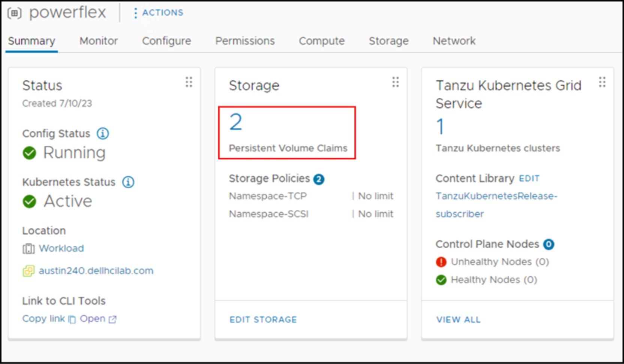This screenshot has height=364, width=624.
Task: Click the green Healthy Nodes check icon
Action: (x=441, y=280)
